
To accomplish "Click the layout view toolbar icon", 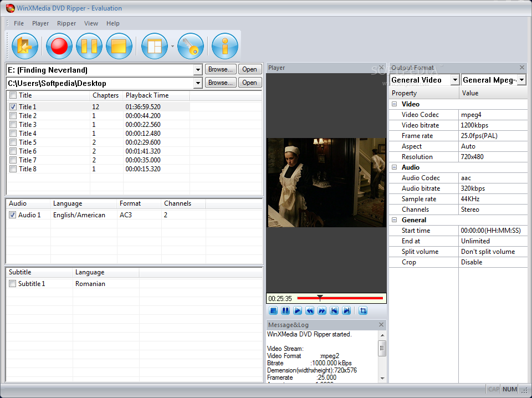I will [155, 46].
